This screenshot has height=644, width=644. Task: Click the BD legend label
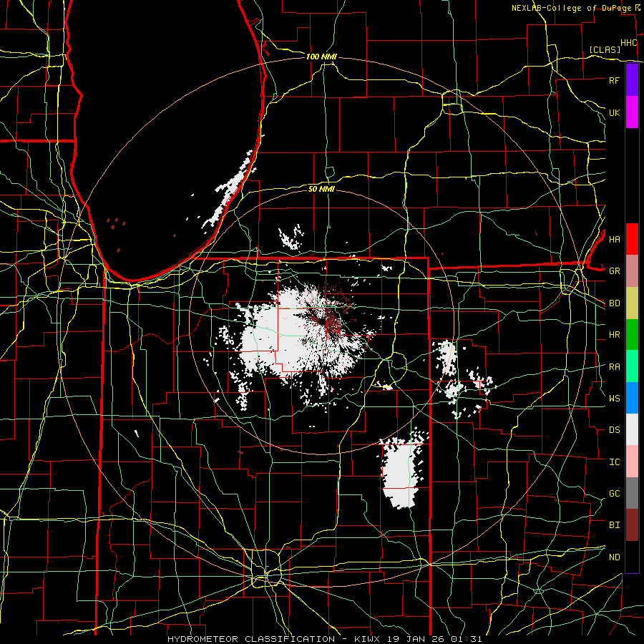click(x=614, y=303)
